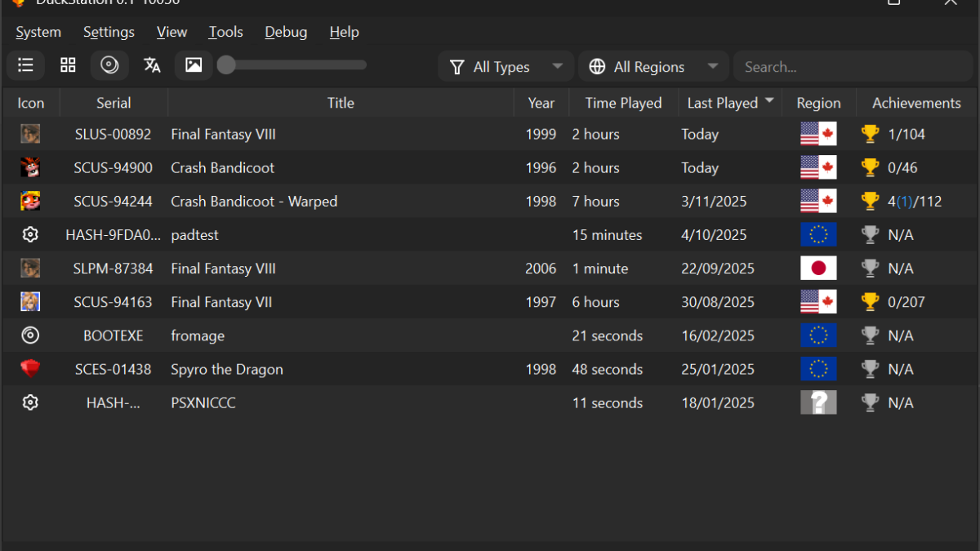Click the gold trophy beside 4(1)/112
Screen dimensions: 980x551
[871, 201]
